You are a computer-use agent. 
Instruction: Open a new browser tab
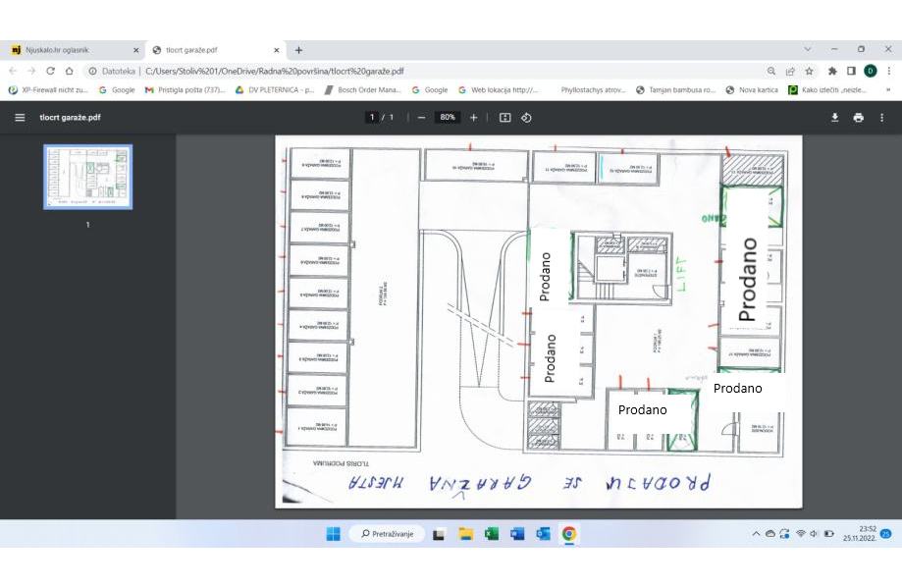pos(298,50)
